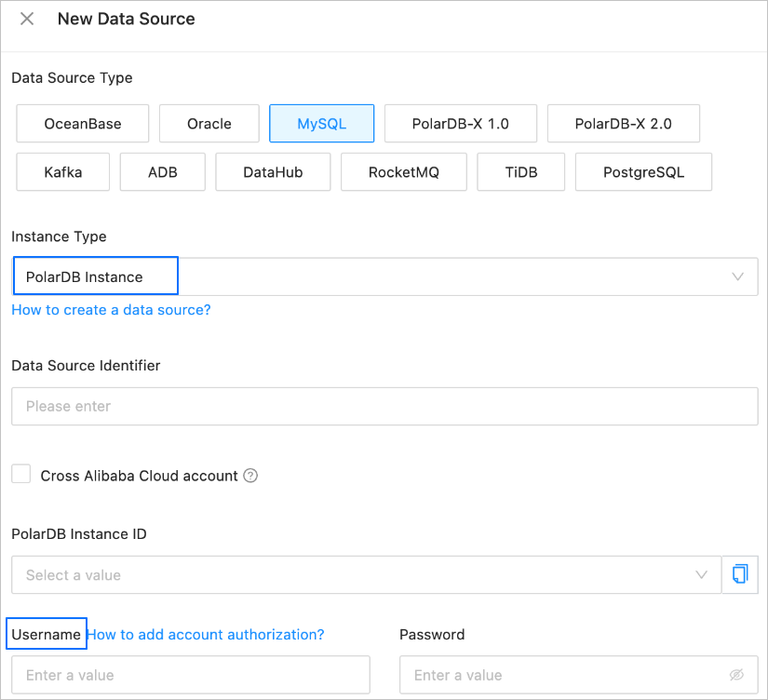Viewport: 768px width, 700px height.
Task: Select PolarDB-X 2.0 data source type
Action: (624, 124)
